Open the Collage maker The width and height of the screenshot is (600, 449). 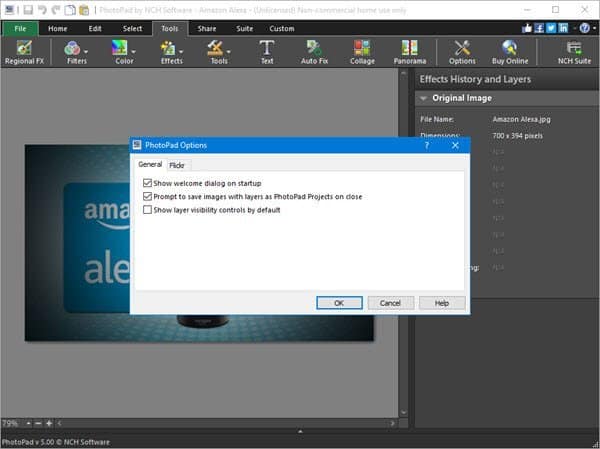tap(362, 52)
